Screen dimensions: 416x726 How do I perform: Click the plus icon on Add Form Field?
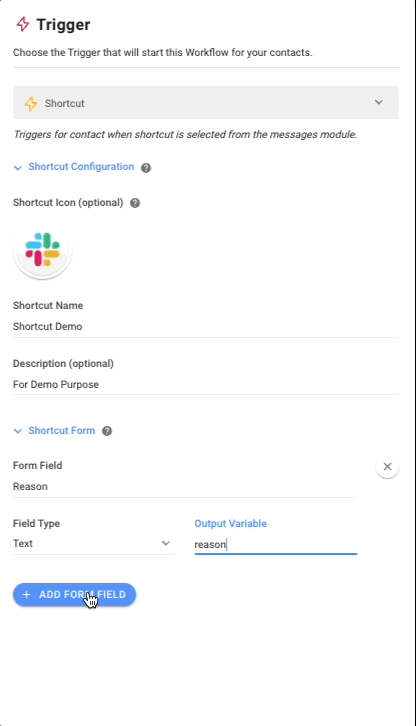[x=26, y=595]
